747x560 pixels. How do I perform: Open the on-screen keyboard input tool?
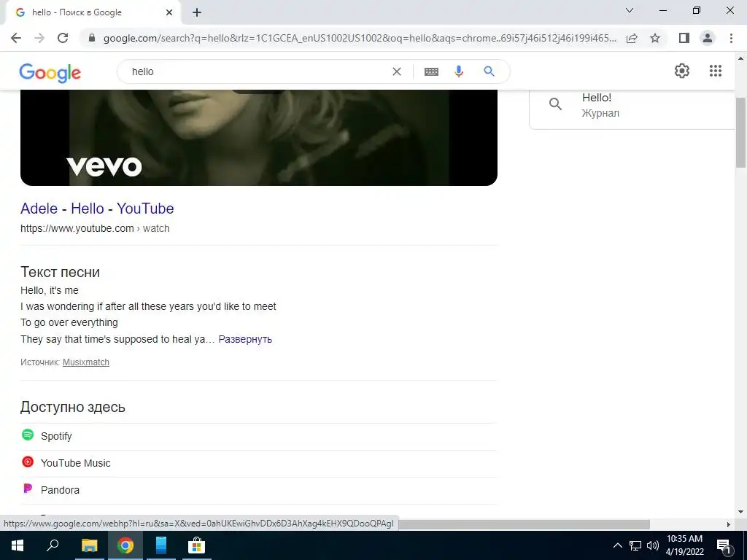[x=431, y=71]
